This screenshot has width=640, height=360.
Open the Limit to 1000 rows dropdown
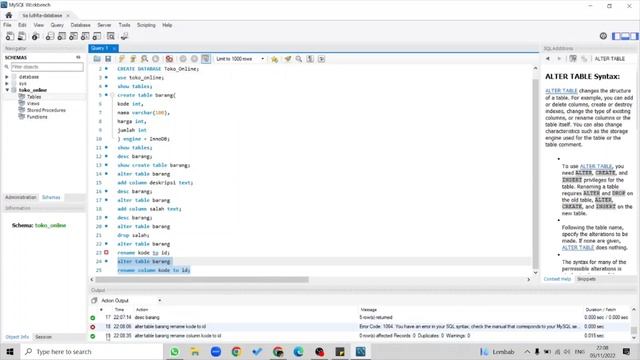tap(240, 59)
